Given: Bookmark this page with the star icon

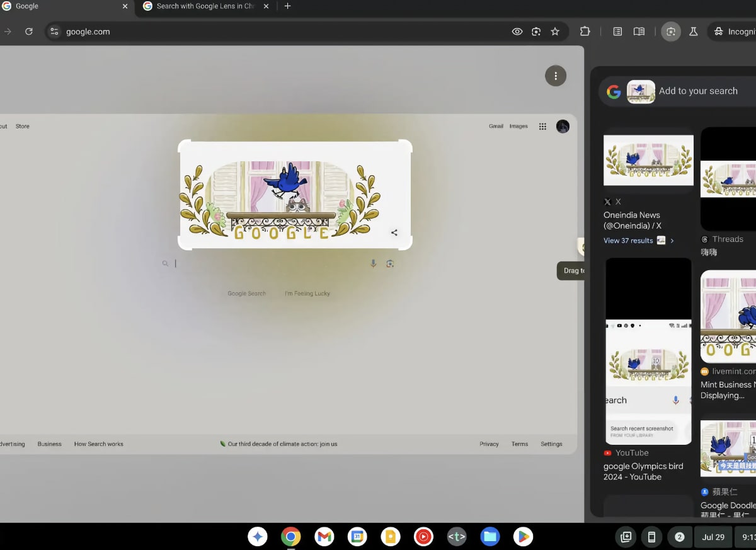Looking at the screenshot, I should (554, 31).
